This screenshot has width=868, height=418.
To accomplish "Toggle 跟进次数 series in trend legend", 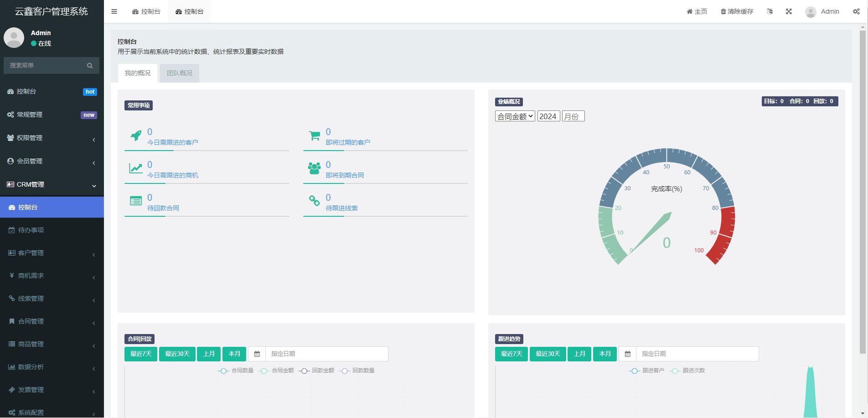I will click(x=688, y=371).
